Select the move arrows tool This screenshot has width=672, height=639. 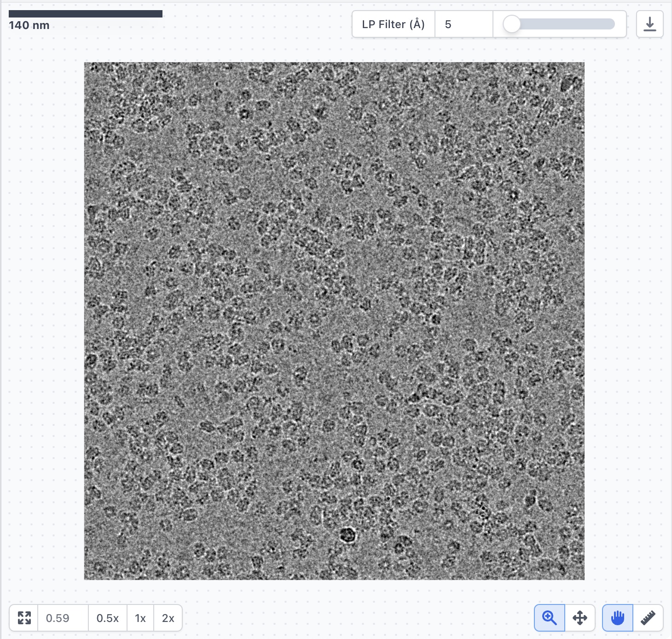580,618
